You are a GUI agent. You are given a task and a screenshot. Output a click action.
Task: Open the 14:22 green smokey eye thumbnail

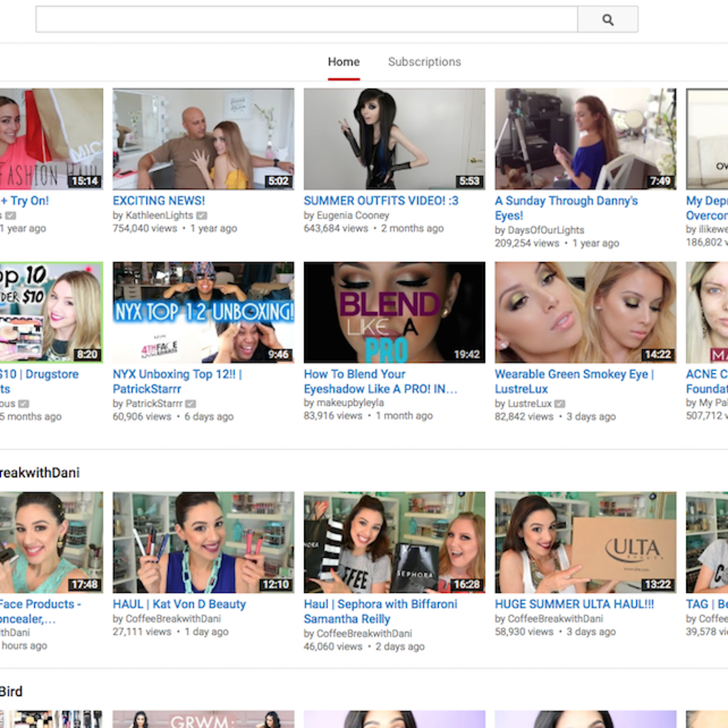pos(586,312)
